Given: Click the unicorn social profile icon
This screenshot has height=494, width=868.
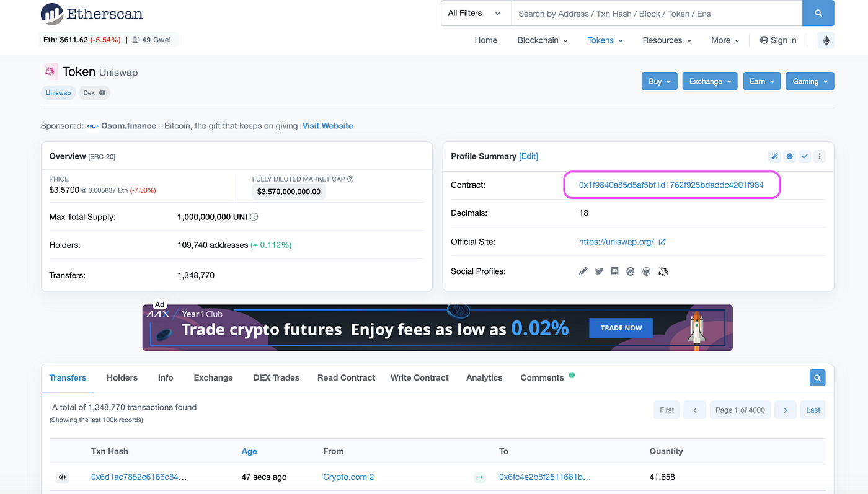Looking at the screenshot, I should pyautogui.click(x=663, y=271).
